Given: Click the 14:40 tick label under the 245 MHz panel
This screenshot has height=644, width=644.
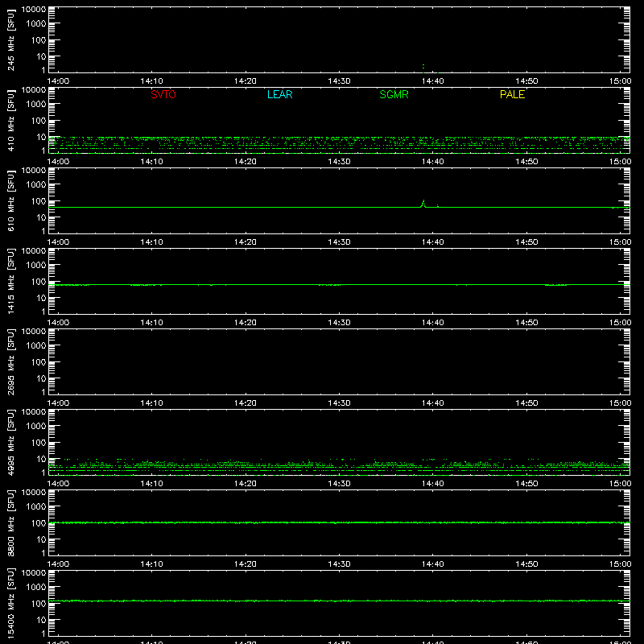Looking at the screenshot, I should [432, 81].
